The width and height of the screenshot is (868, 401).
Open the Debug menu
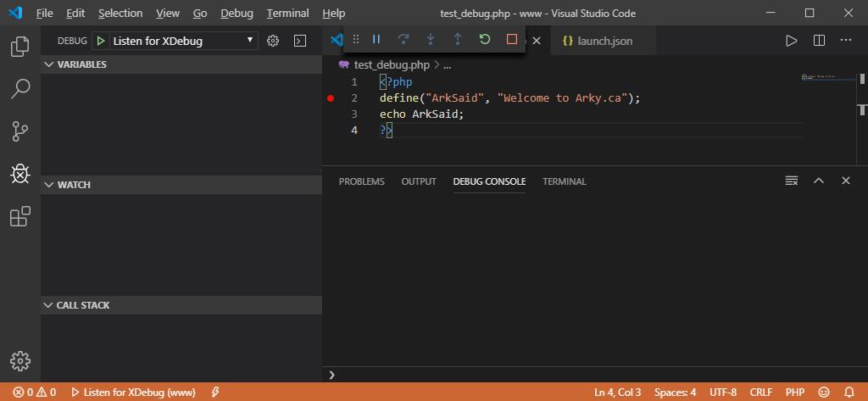pos(236,13)
